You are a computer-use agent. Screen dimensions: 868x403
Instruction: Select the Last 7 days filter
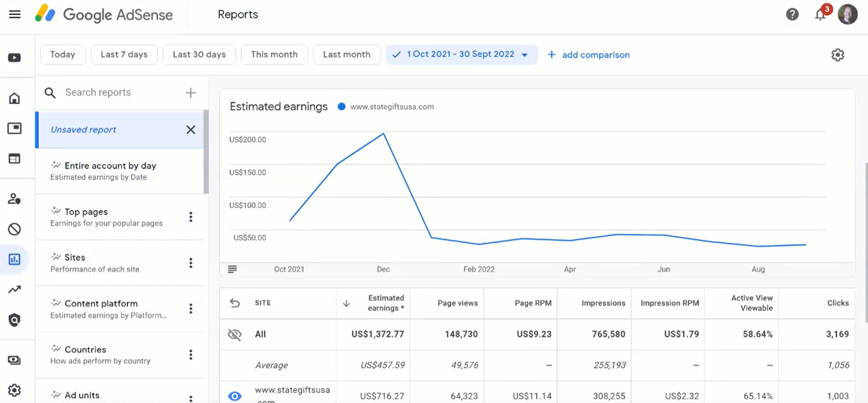click(x=124, y=55)
